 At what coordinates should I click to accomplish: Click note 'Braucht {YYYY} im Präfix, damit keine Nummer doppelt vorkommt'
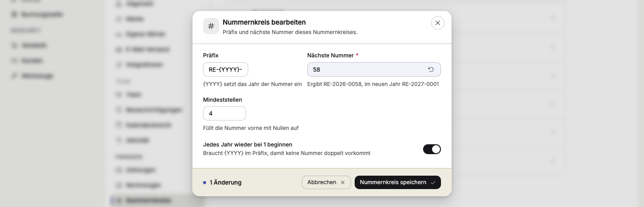pos(287,153)
